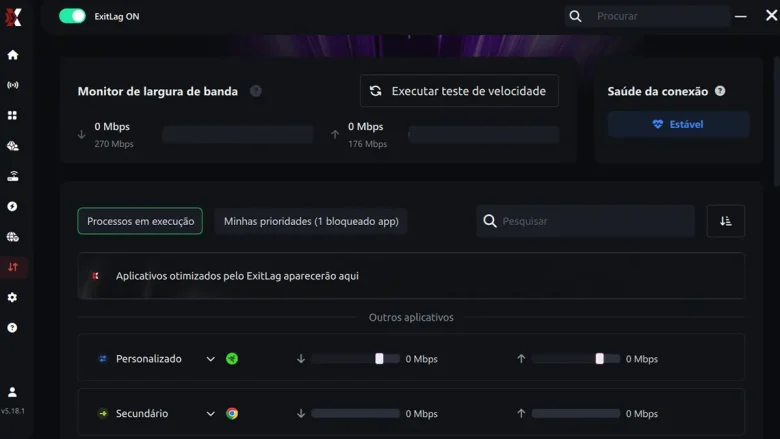
Task: Switch to the Minhas prioridades tab
Action: pyautogui.click(x=311, y=221)
